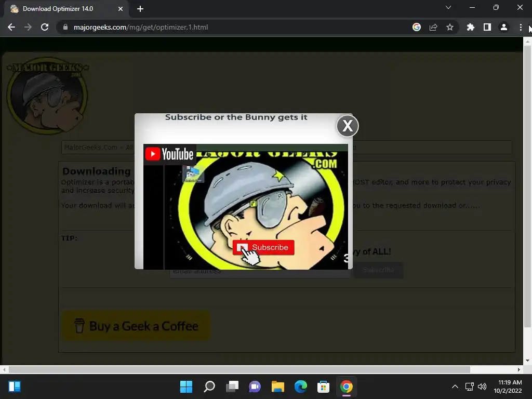Viewport: 532px width, 399px height.
Task: Open a new tab
Action: [140, 9]
